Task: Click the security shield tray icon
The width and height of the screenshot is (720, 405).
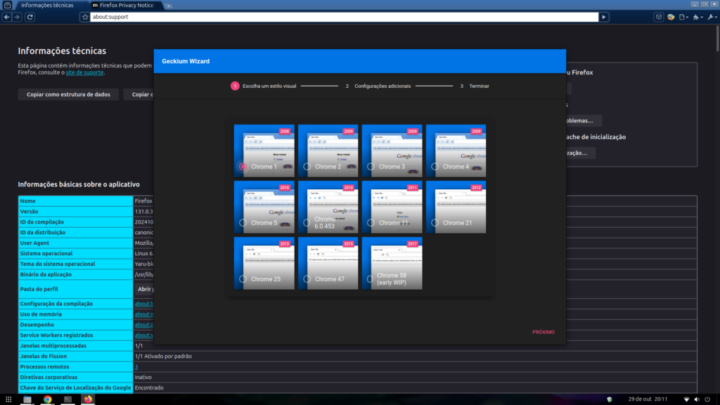Action: point(609,399)
